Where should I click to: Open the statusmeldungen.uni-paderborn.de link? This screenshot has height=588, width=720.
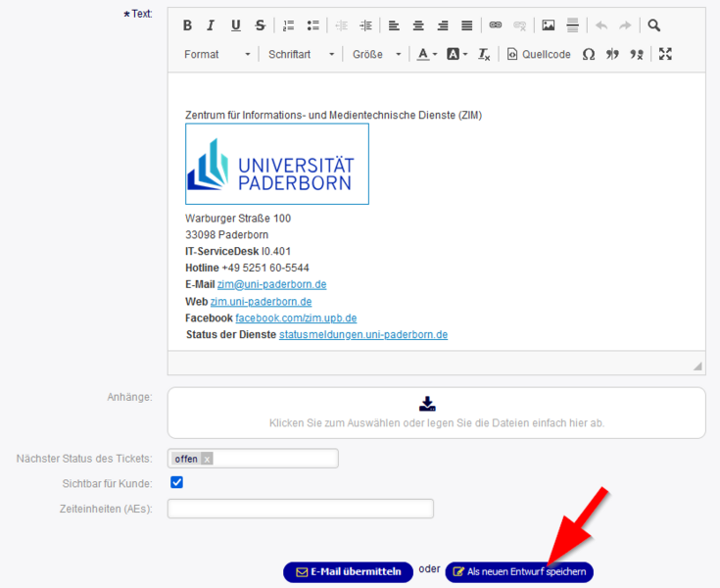[363, 334]
